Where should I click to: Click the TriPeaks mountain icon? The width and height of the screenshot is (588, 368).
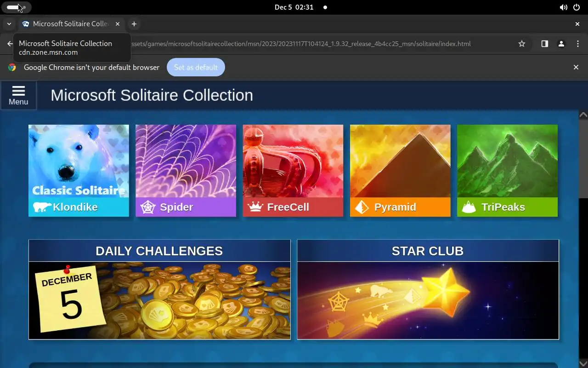[469, 207]
